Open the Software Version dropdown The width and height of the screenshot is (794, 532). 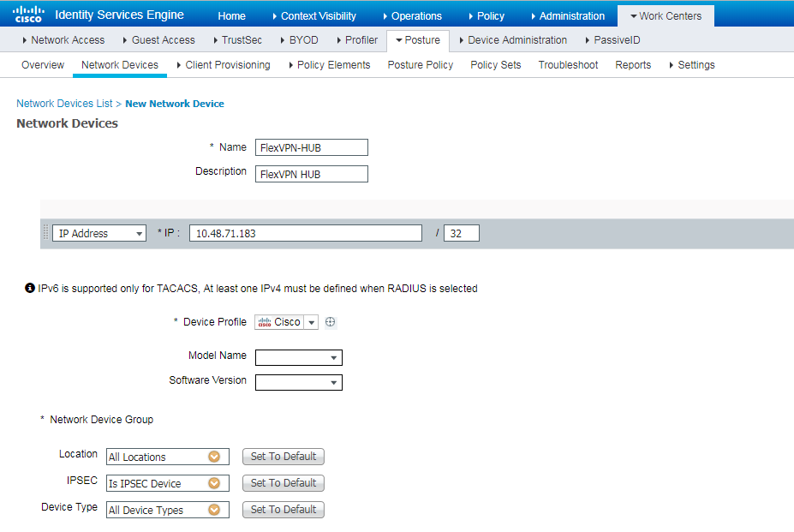pyautogui.click(x=299, y=382)
